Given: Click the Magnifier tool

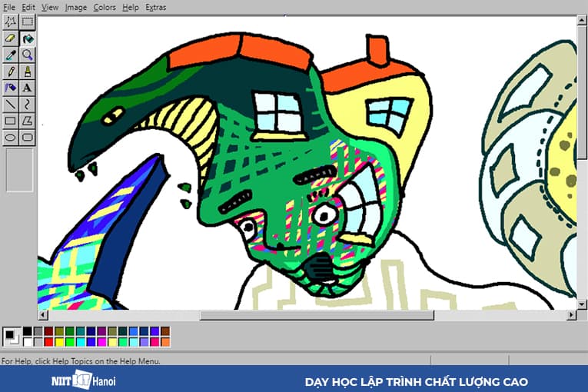Looking at the screenshot, I should pos(28,55).
